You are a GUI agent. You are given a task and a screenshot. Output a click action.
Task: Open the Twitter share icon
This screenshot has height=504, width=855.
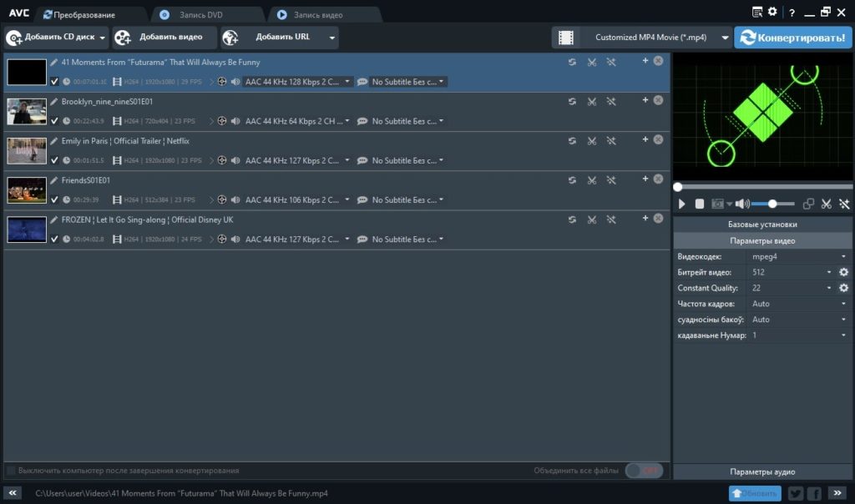tap(795, 493)
